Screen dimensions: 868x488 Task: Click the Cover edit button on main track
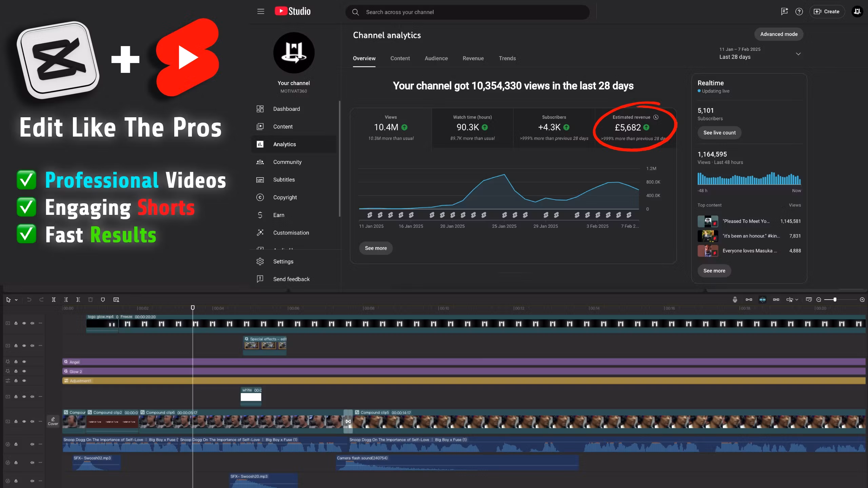click(53, 421)
